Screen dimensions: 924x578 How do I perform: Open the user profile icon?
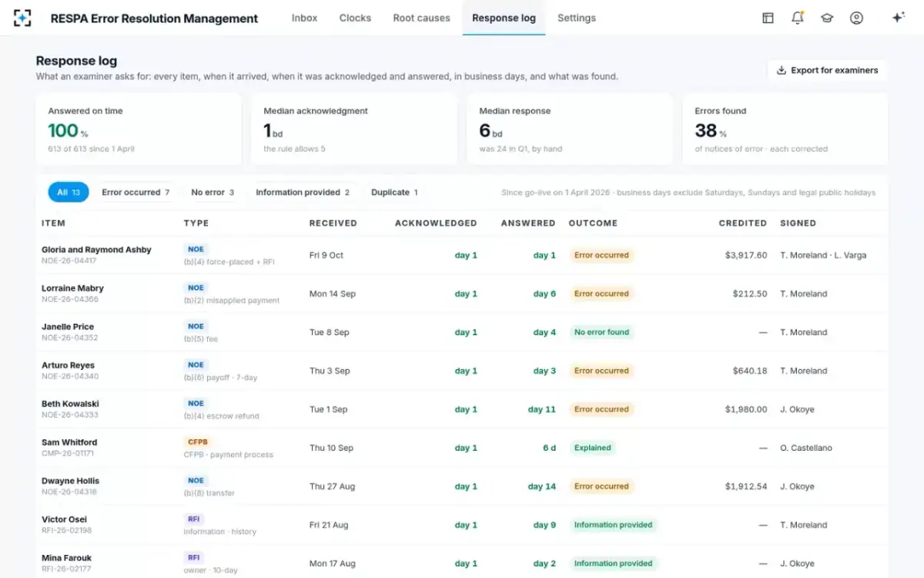(856, 18)
